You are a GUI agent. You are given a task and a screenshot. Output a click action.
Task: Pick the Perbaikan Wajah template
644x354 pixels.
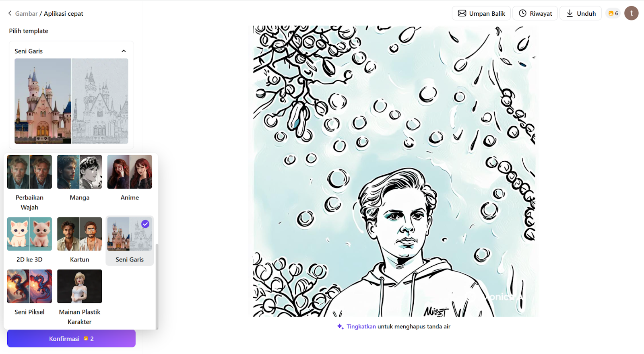(29, 183)
